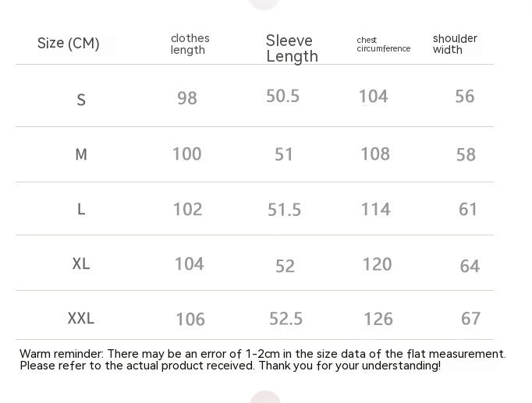
Task: Select the XL size row label
Action: coord(81,264)
